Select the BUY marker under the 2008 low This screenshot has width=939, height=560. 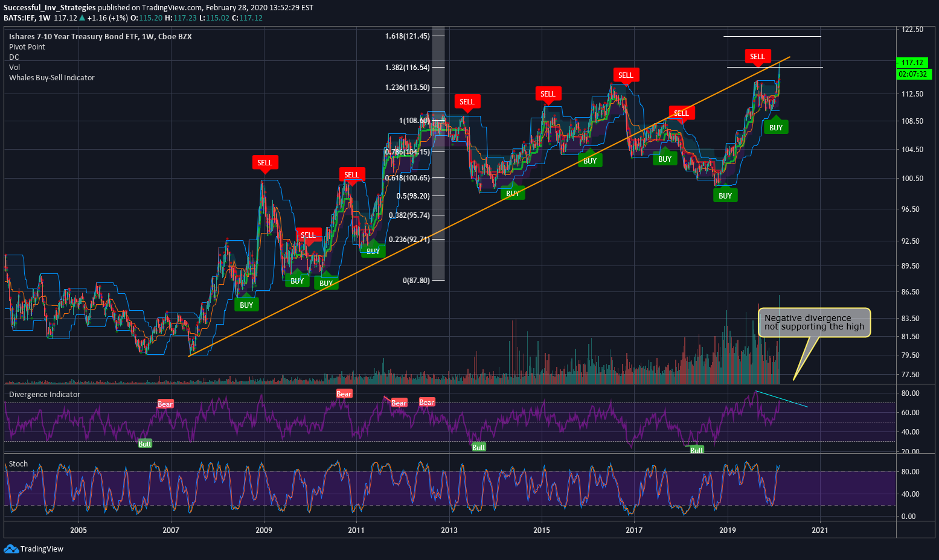pos(246,304)
